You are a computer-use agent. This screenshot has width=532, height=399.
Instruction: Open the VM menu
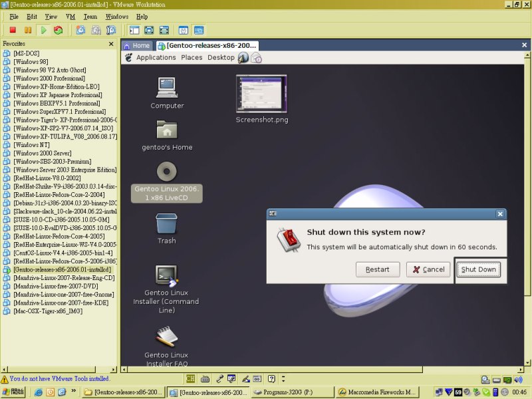[x=70, y=17]
